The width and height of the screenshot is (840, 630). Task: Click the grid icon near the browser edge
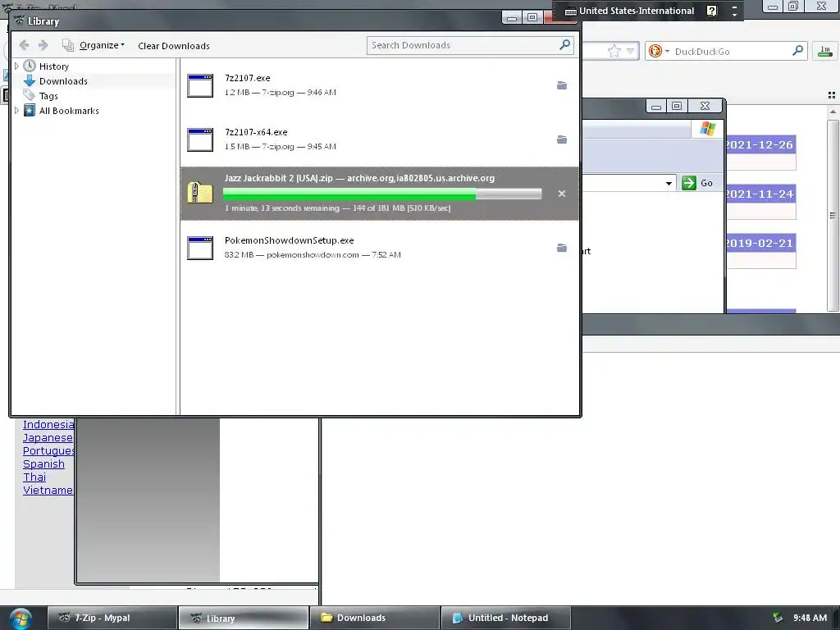832,95
